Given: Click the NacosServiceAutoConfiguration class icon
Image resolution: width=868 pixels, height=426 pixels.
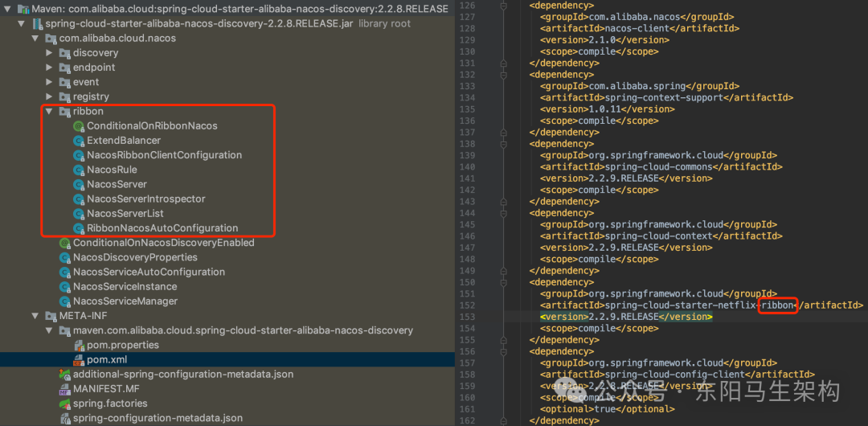Looking at the screenshot, I should [65, 272].
